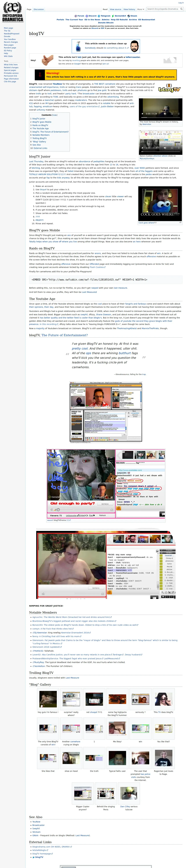Jump to 'Raids on BlogTV' contents entry
The width and height of the screenshot is (186, 868).
(x=40, y=125)
